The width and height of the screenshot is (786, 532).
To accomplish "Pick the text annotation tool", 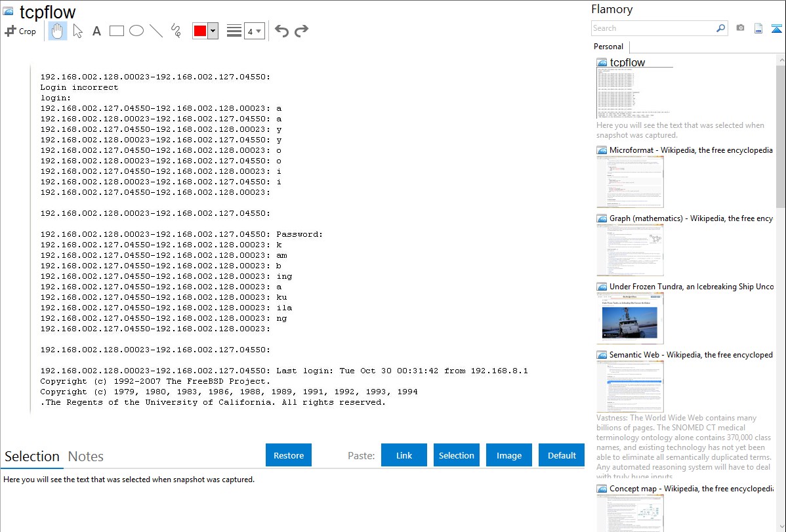I will tap(96, 31).
